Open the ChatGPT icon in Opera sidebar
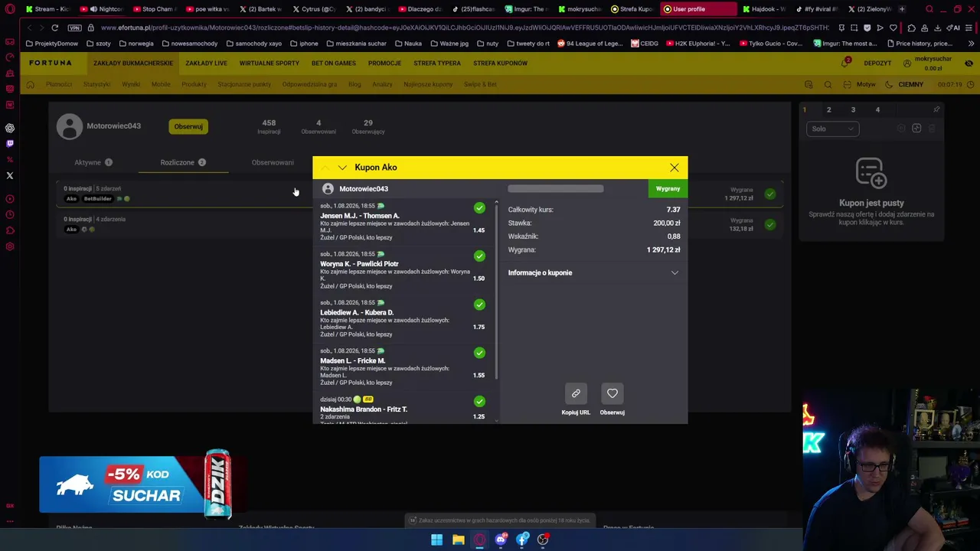 tap(10, 128)
